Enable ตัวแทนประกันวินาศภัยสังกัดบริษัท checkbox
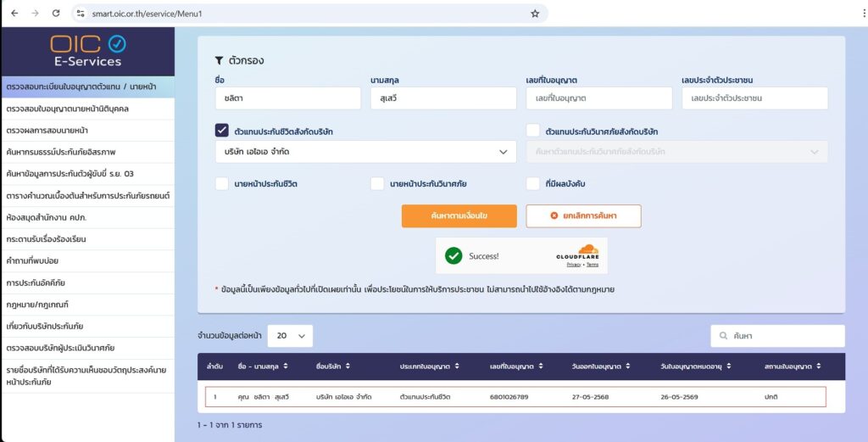The height and width of the screenshot is (442, 868). (532, 131)
